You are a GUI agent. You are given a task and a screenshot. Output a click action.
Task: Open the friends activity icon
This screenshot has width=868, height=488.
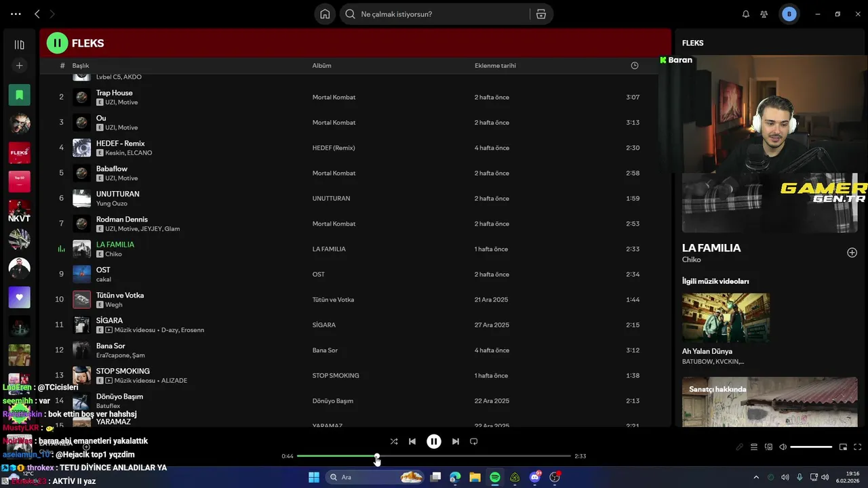764,14
